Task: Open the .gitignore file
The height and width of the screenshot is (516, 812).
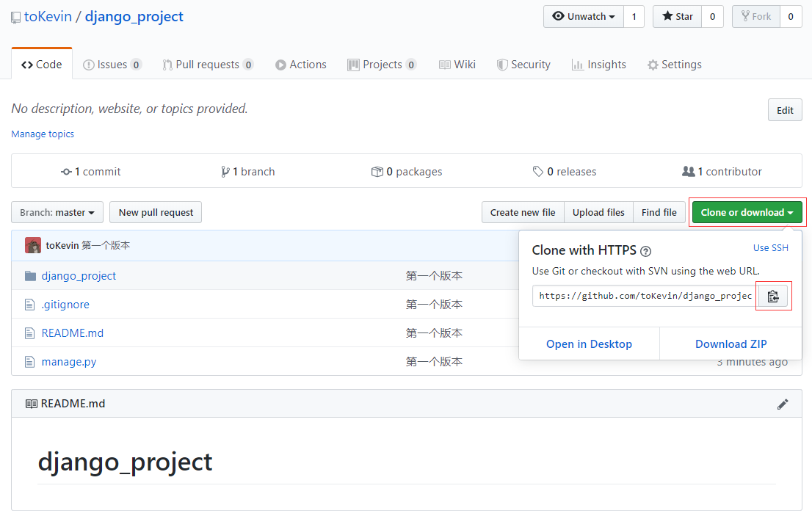Action: 65,305
